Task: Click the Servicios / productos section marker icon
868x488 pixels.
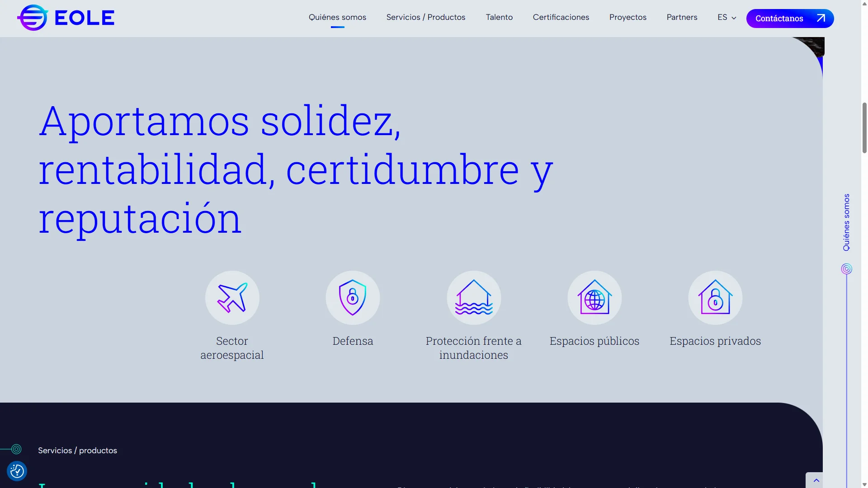Action: (16, 449)
